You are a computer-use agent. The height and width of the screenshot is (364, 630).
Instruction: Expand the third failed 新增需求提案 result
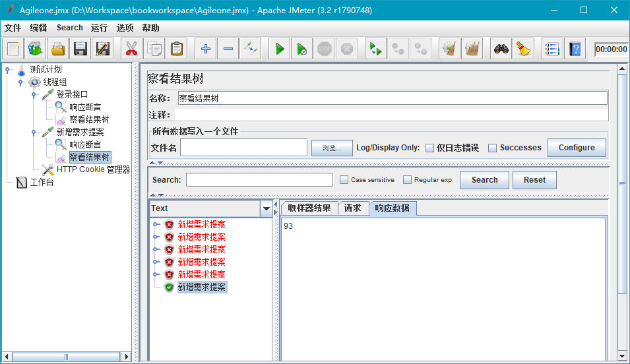(x=156, y=249)
